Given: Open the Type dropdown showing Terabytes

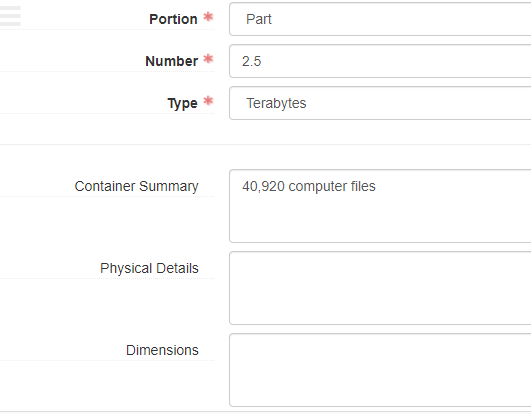Looking at the screenshot, I should [380, 103].
